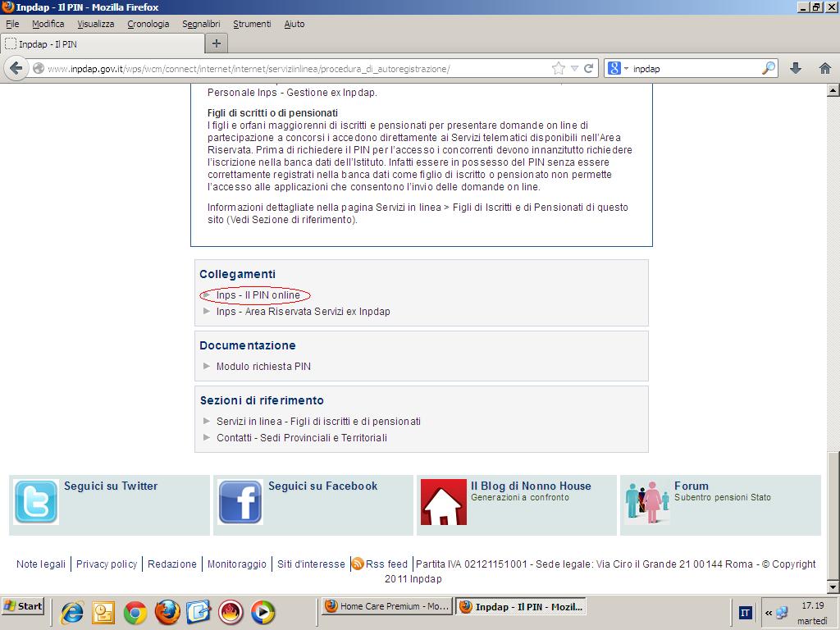Click in the inpdap search field
This screenshot has width=840, height=630.
tap(693, 69)
